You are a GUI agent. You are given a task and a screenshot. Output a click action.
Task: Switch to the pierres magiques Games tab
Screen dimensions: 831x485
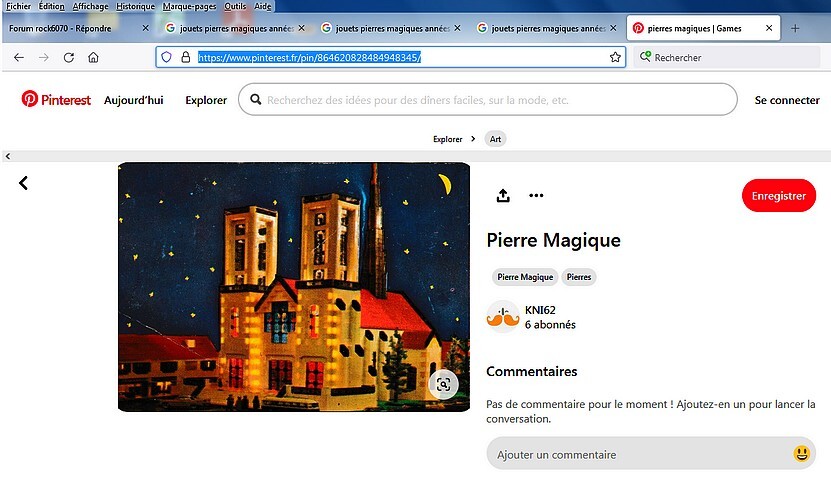click(703, 28)
